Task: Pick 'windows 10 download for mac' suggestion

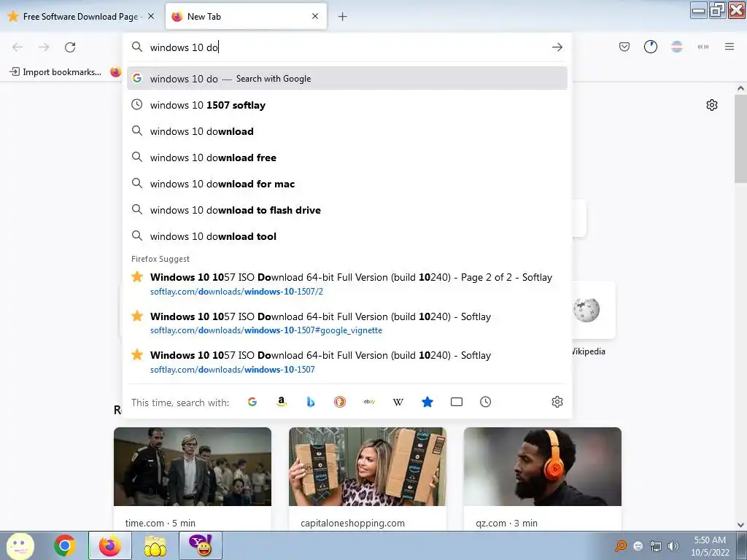Action: point(347,184)
